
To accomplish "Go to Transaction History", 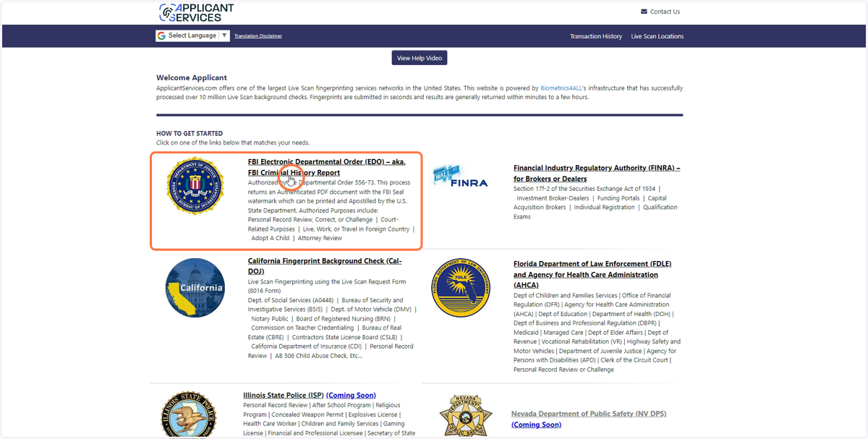I will tap(596, 36).
